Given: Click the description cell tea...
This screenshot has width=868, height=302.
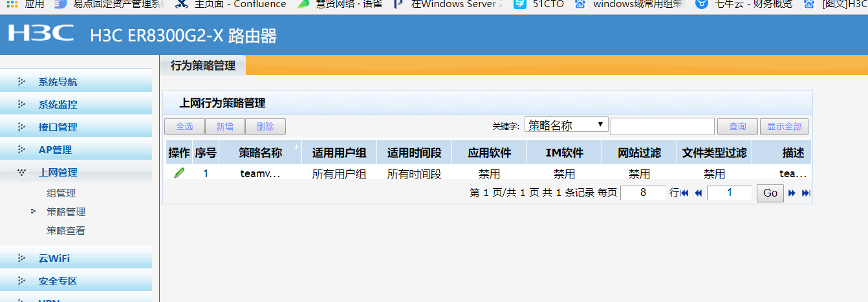Looking at the screenshot, I should pos(793,173).
